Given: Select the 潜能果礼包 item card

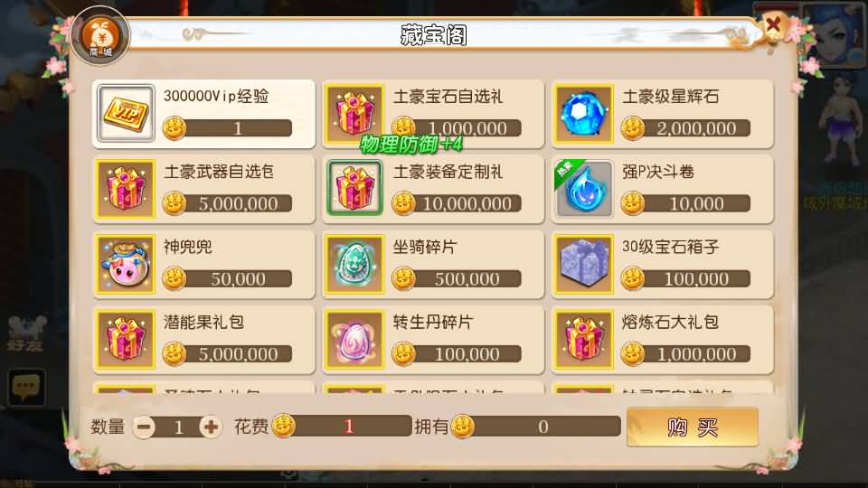Looking at the screenshot, I should (203, 339).
